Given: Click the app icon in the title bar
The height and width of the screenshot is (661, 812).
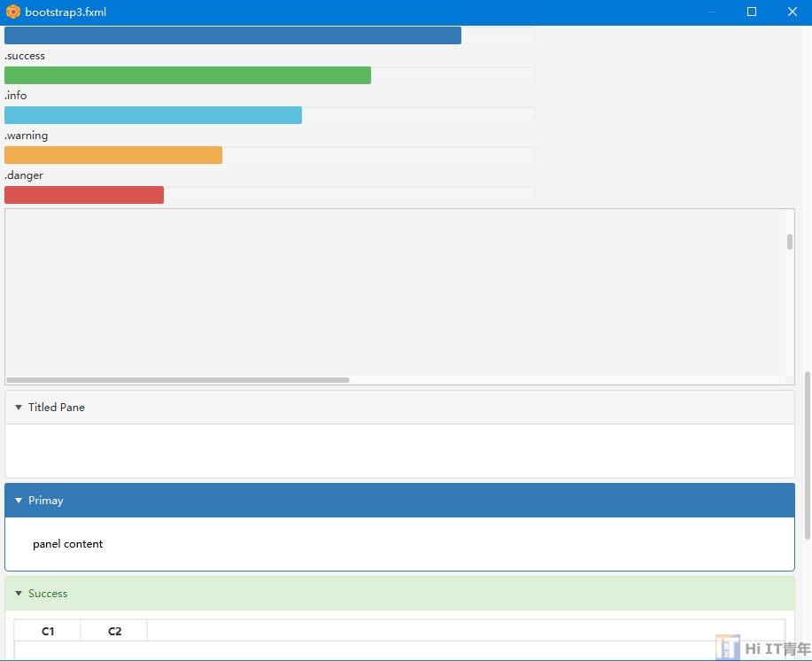Looking at the screenshot, I should 13,12.
